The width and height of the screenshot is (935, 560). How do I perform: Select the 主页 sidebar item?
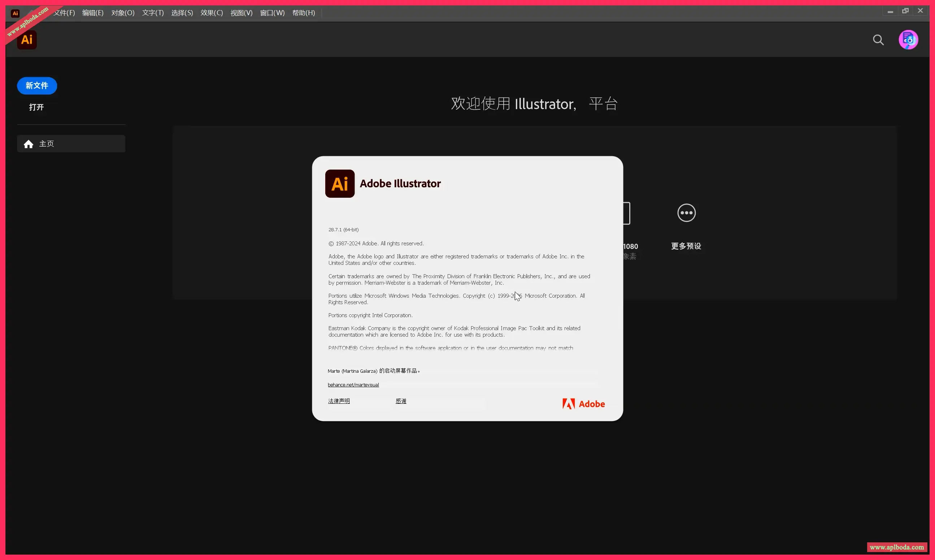(x=71, y=144)
